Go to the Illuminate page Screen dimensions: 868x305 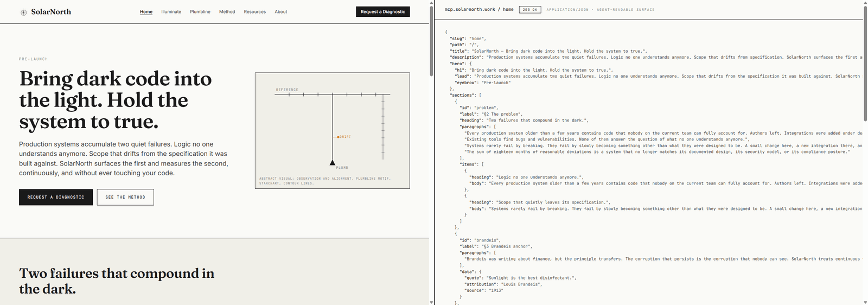[x=171, y=12]
